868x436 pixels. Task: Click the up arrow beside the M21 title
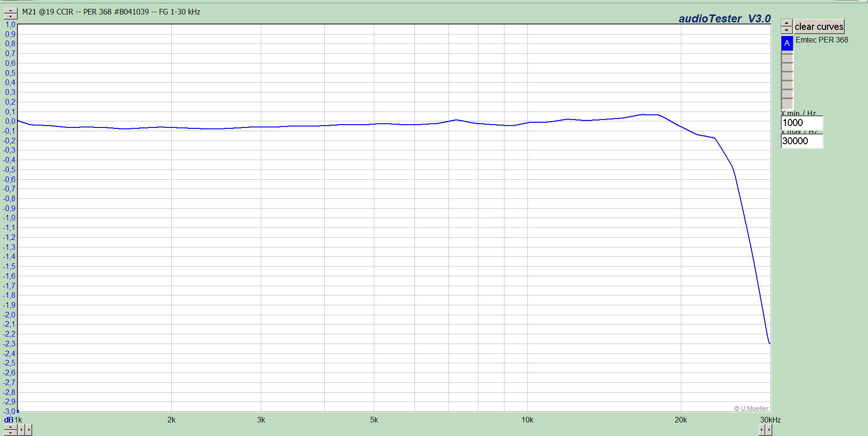pyautogui.click(x=10, y=11)
